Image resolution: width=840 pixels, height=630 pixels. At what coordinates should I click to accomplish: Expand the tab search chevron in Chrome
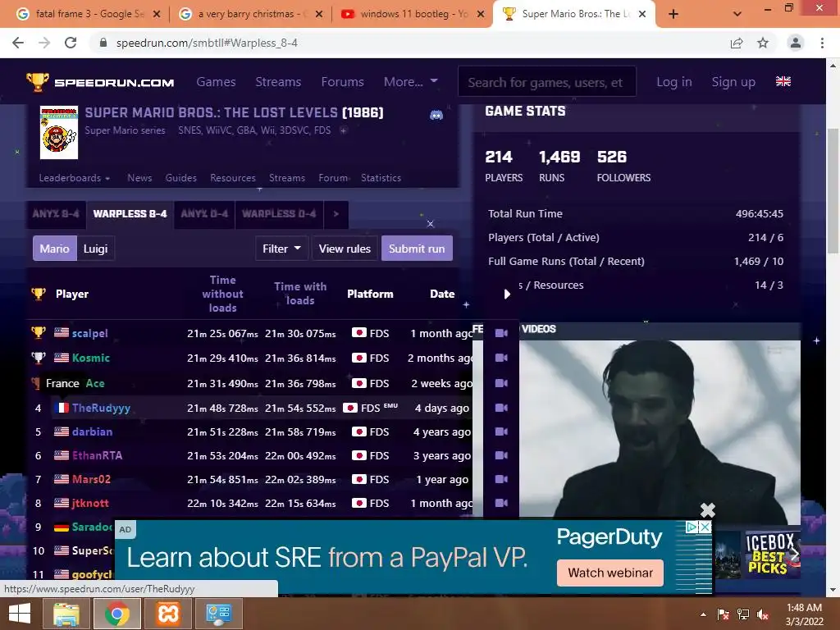tap(737, 14)
